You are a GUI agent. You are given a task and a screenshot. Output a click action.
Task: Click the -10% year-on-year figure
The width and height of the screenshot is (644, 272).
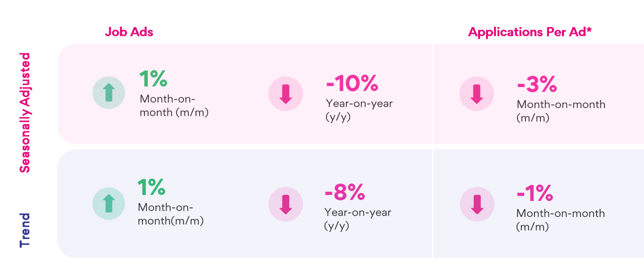tap(352, 83)
